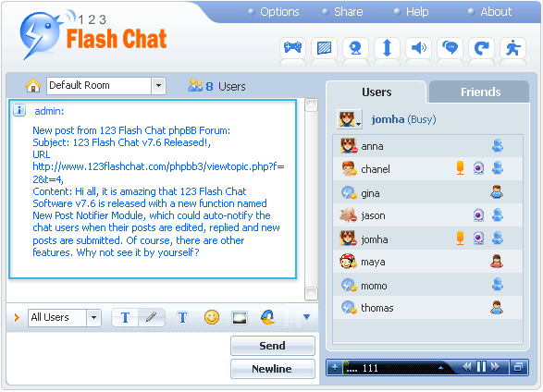Screen dimensions: 543x392
Task: Click the Newline button
Action: pyautogui.click(x=273, y=369)
